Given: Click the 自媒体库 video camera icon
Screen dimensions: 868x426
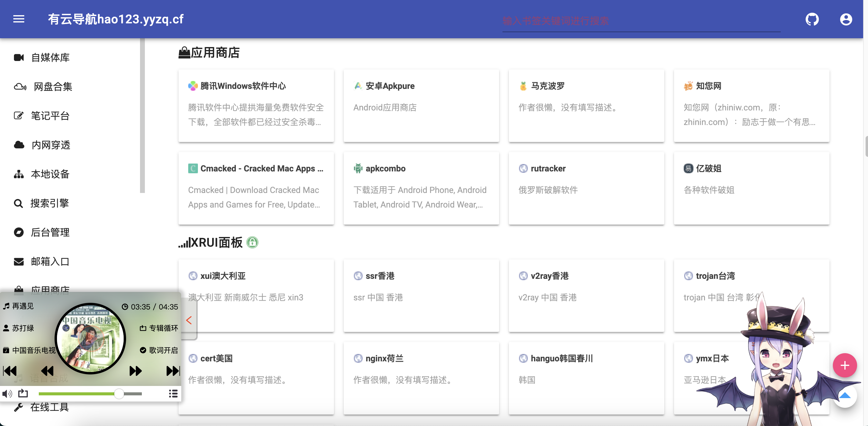Looking at the screenshot, I should (19, 58).
